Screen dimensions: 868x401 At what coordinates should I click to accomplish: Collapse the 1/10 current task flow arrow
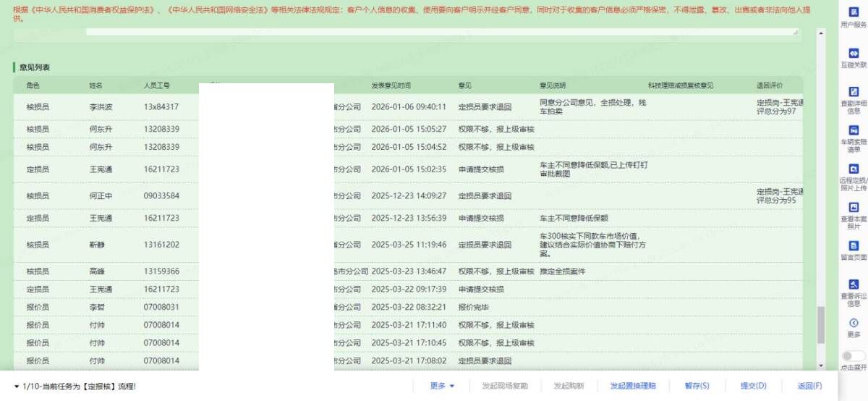17,387
